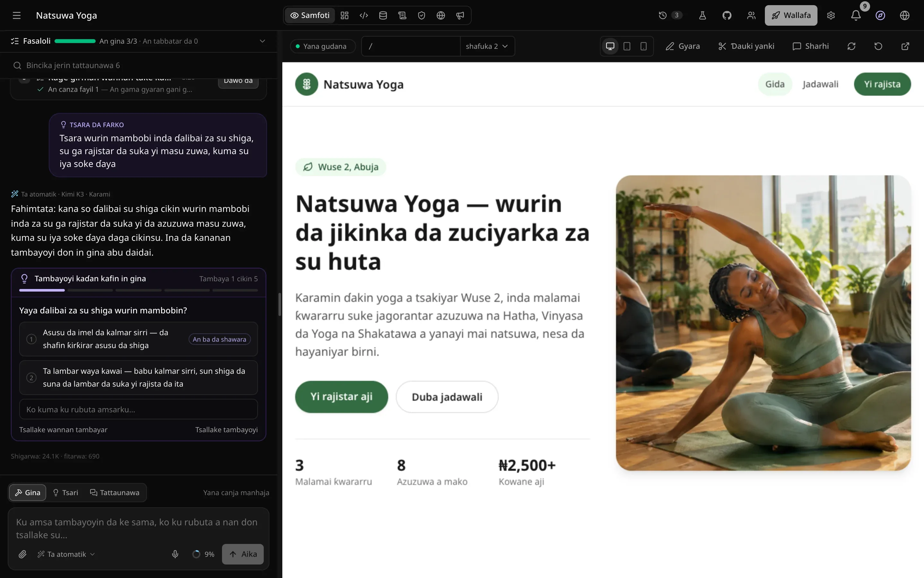Screen dimensions: 924x578
Task: Open the megaphone announcements icon
Action: click(x=460, y=15)
